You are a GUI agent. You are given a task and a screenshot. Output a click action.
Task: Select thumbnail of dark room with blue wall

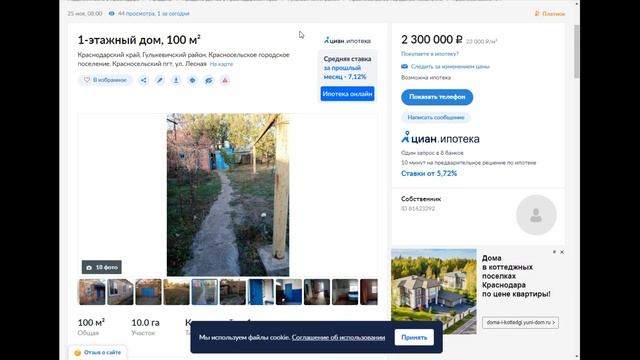[289, 292]
